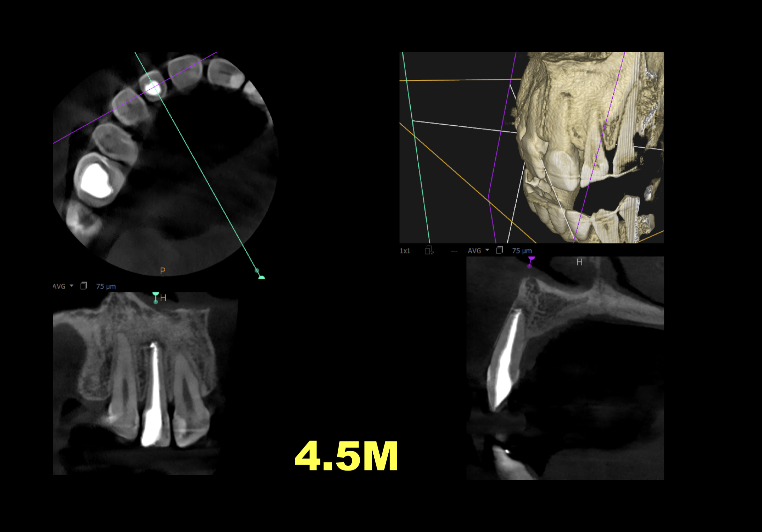
Task: Click the 1x1 layout label
Action: pyautogui.click(x=405, y=251)
